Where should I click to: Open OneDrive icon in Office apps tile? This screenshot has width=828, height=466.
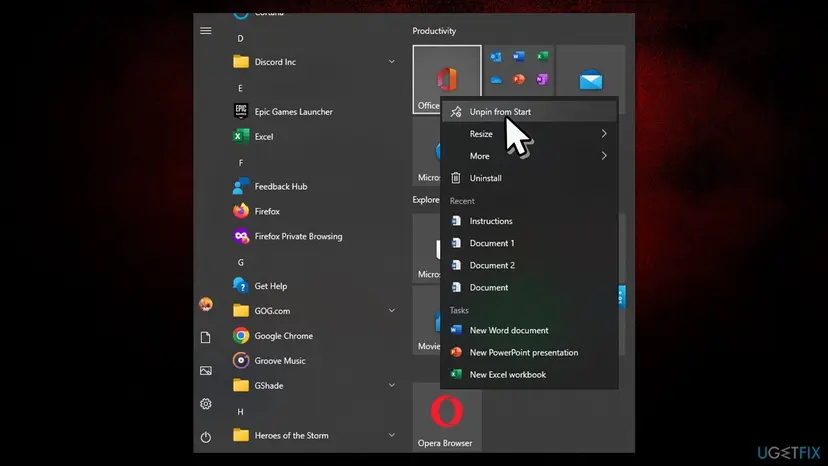496,80
